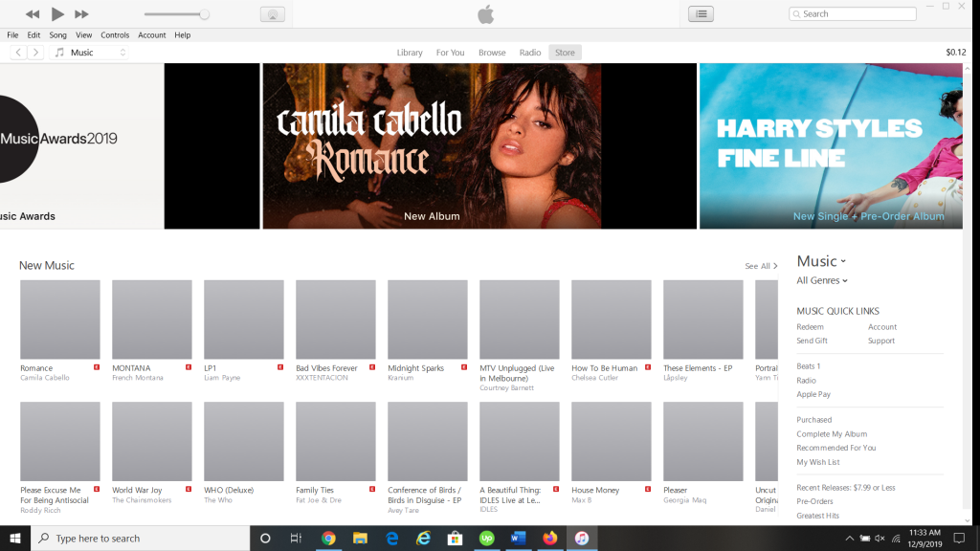Viewport: 980px width, 551px height.
Task: Open the File menu
Action: tap(12, 35)
